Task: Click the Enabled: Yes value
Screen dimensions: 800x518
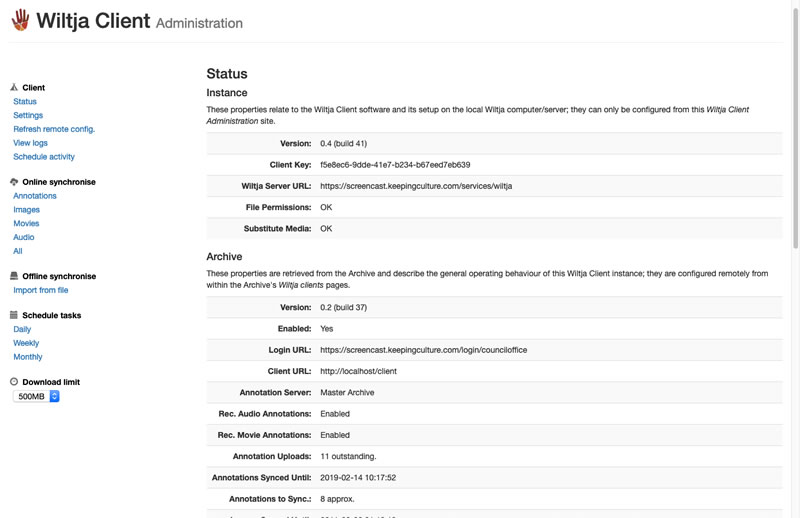Action: pos(327,329)
